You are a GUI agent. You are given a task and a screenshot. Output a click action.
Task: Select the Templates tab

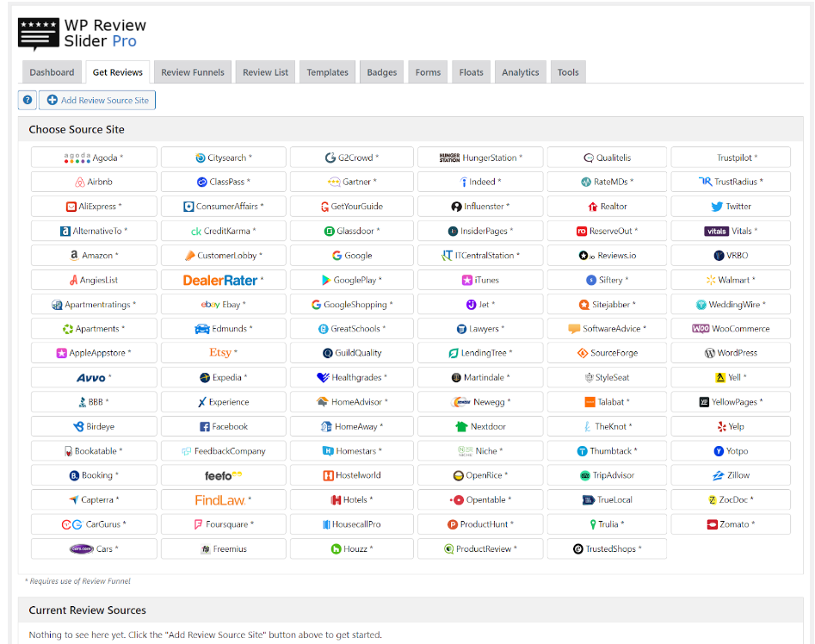pos(327,72)
